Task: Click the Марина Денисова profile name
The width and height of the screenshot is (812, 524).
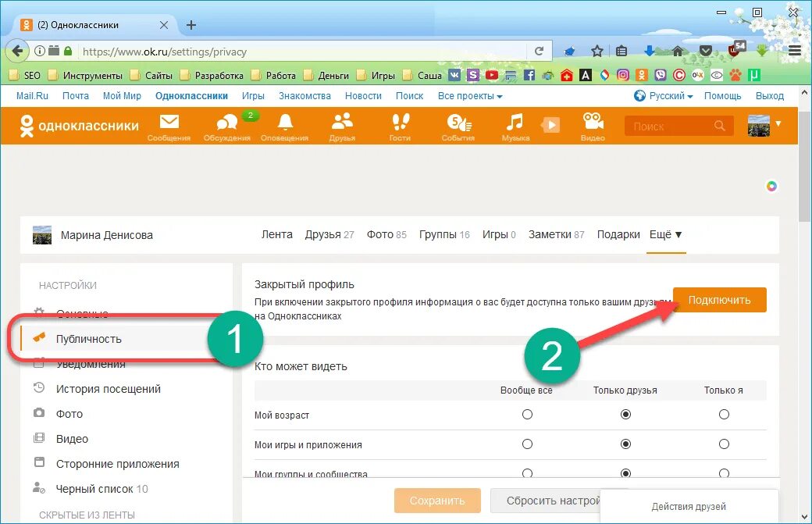Action: point(107,235)
